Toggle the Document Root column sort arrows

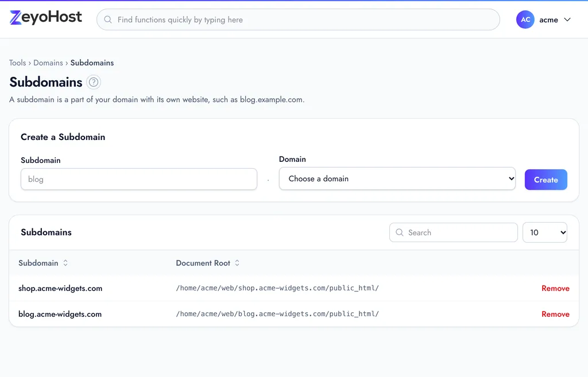(237, 263)
